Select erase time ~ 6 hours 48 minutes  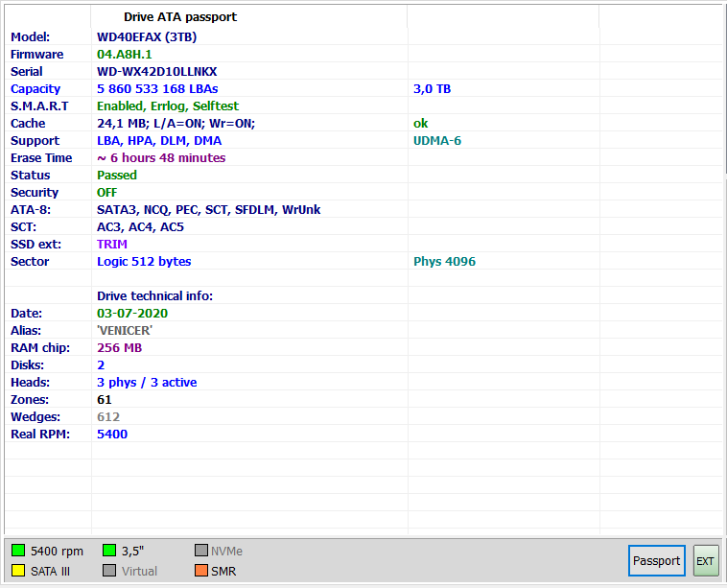[x=161, y=157]
